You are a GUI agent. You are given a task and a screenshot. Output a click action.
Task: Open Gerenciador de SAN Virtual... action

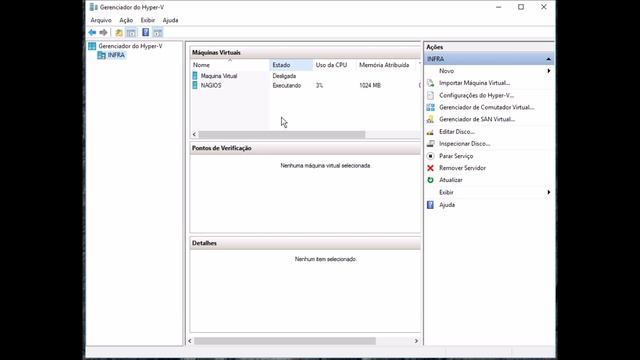[x=477, y=119]
